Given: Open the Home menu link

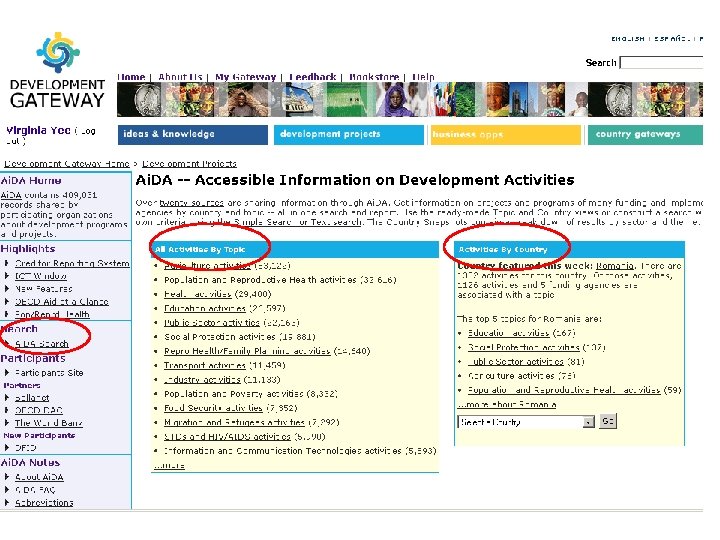Looking at the screenshot, I should pos(131,77).
